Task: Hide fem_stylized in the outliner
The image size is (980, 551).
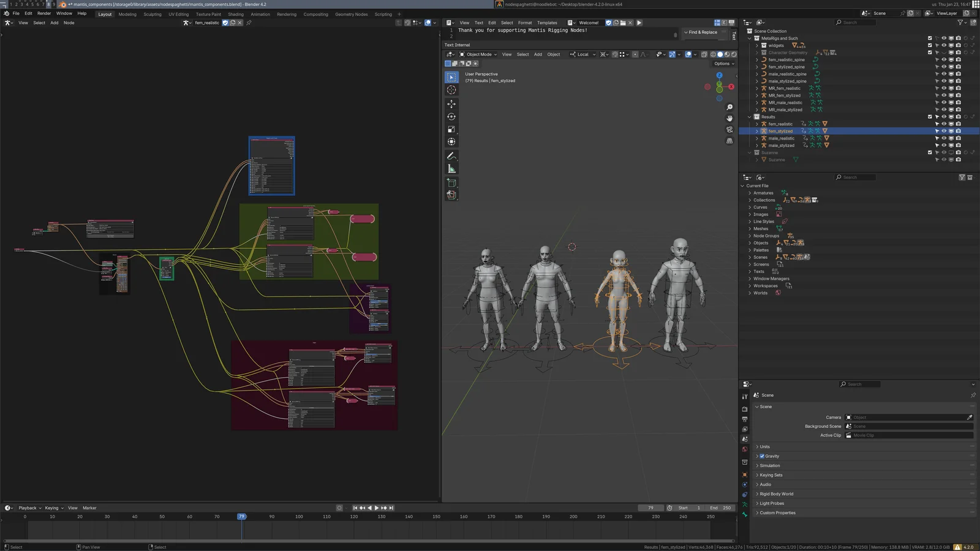Action: pos(944,131)
